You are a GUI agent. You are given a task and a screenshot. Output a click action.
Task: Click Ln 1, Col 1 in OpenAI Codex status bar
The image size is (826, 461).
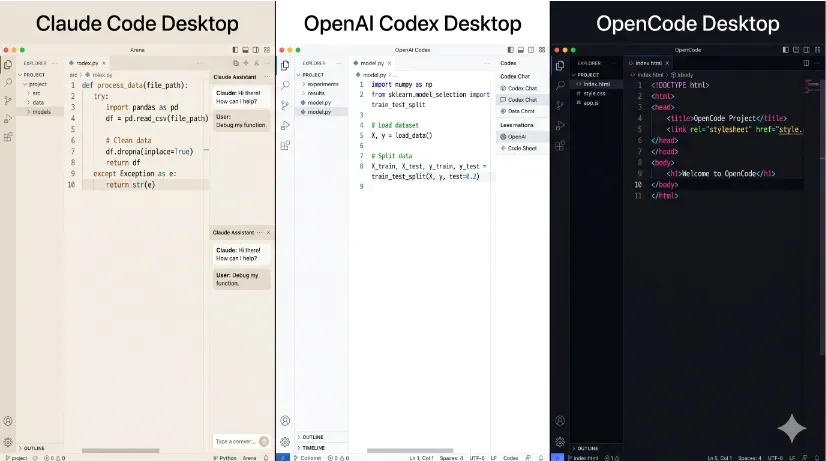(x=421, y=458)
